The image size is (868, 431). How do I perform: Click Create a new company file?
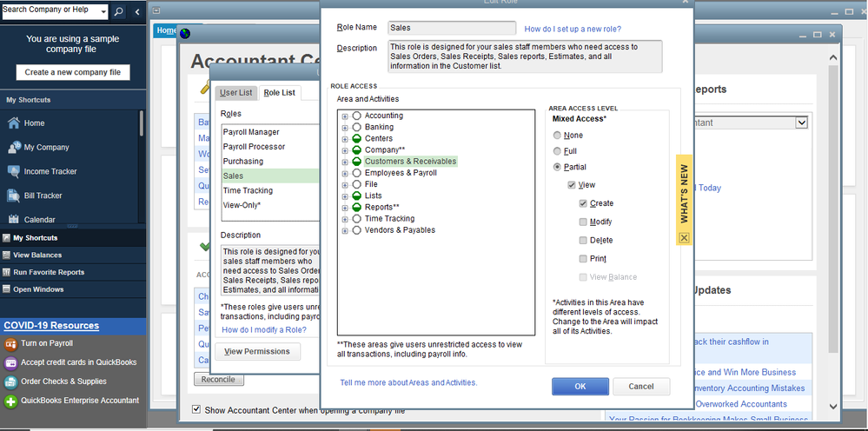[72, 72]
